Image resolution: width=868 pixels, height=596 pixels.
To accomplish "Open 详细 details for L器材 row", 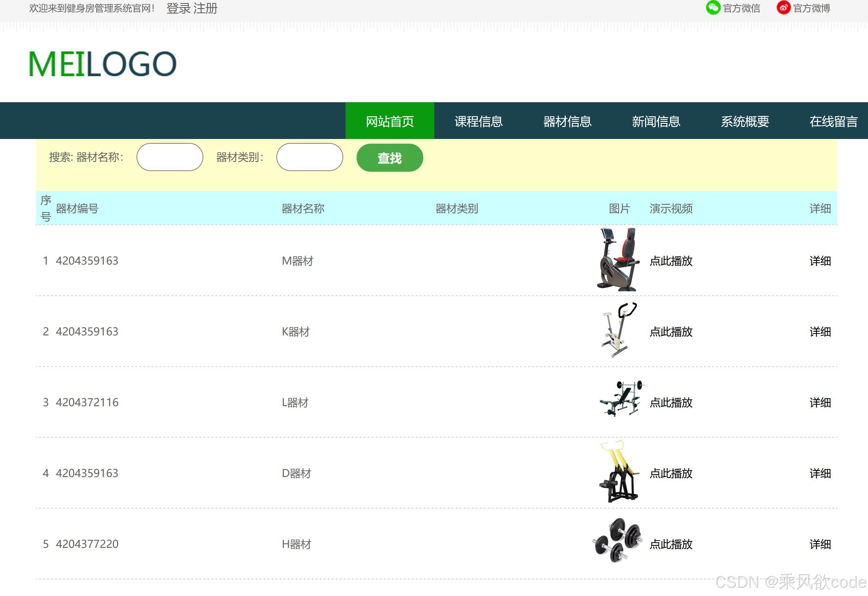I will 820,403.
